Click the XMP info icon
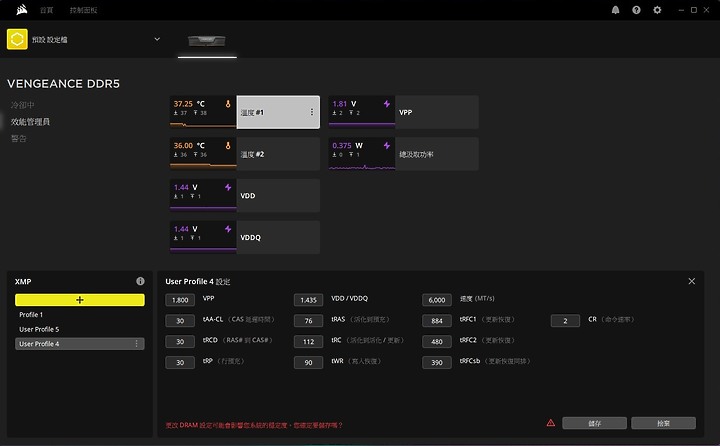 [x=140, y=281]
